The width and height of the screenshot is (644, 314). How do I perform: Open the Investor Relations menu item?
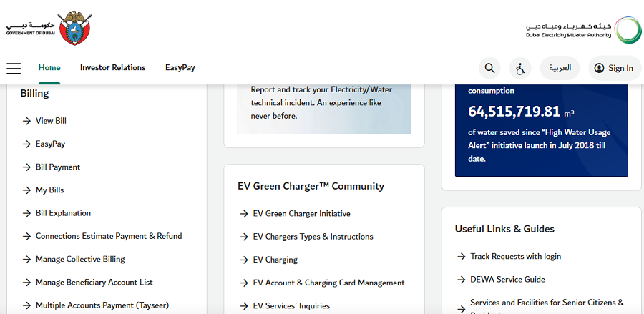point(112,68)
